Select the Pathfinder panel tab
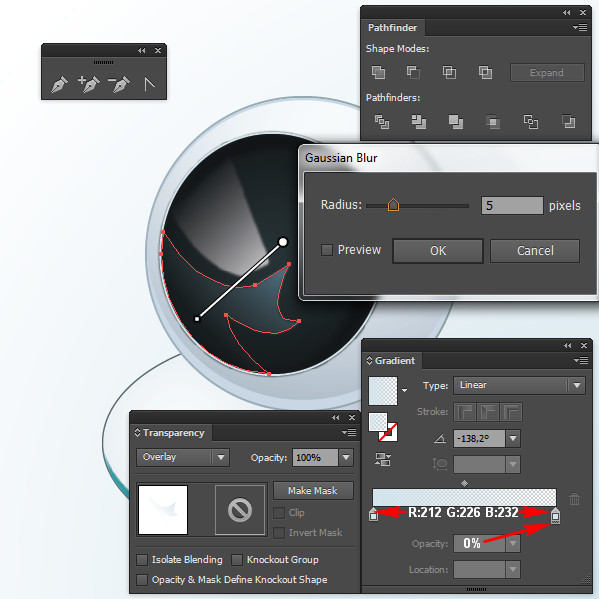Viewport: 599px width, 599px height. pos(392,28)
